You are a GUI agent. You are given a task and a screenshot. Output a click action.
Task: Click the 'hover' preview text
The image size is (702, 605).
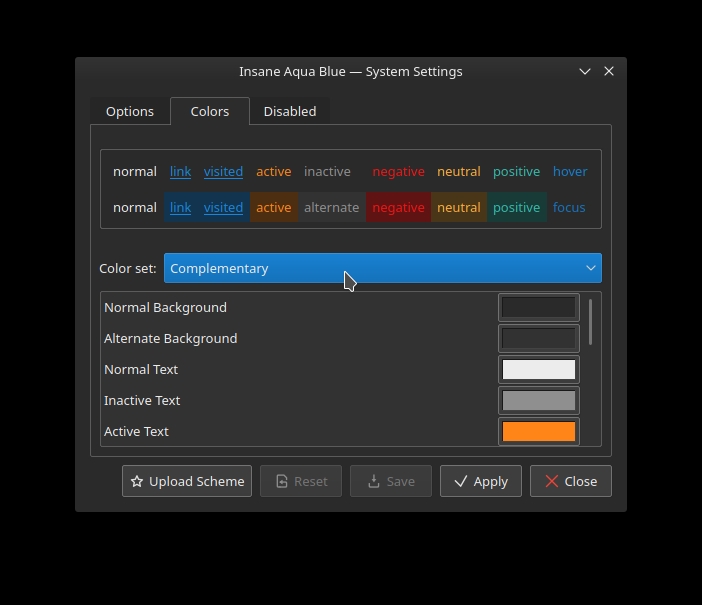[570, 172]
